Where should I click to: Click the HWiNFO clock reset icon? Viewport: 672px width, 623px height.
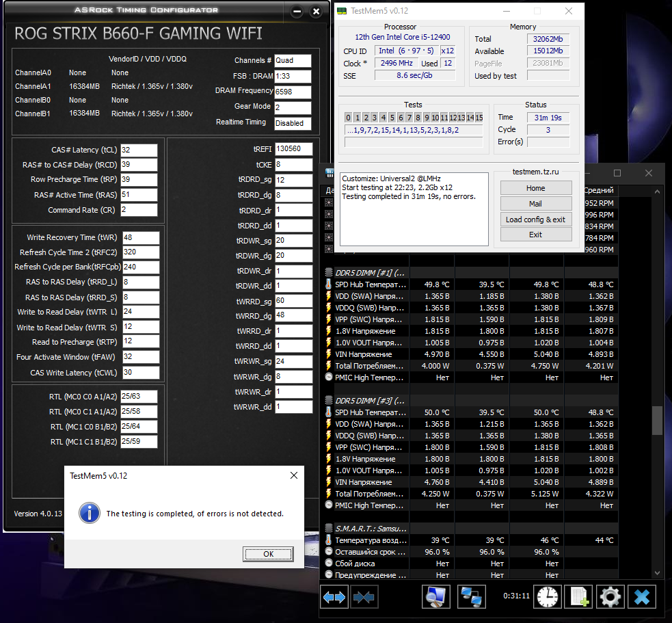point(548,597)
